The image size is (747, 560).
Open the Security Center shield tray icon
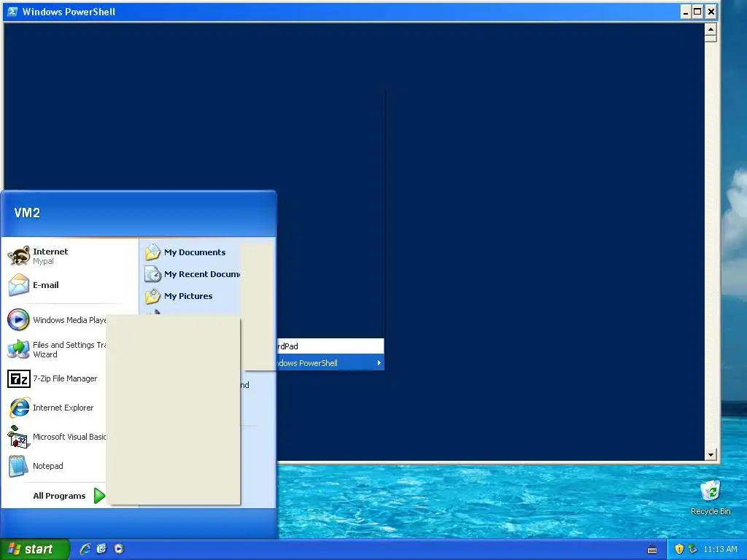[679, 550]
